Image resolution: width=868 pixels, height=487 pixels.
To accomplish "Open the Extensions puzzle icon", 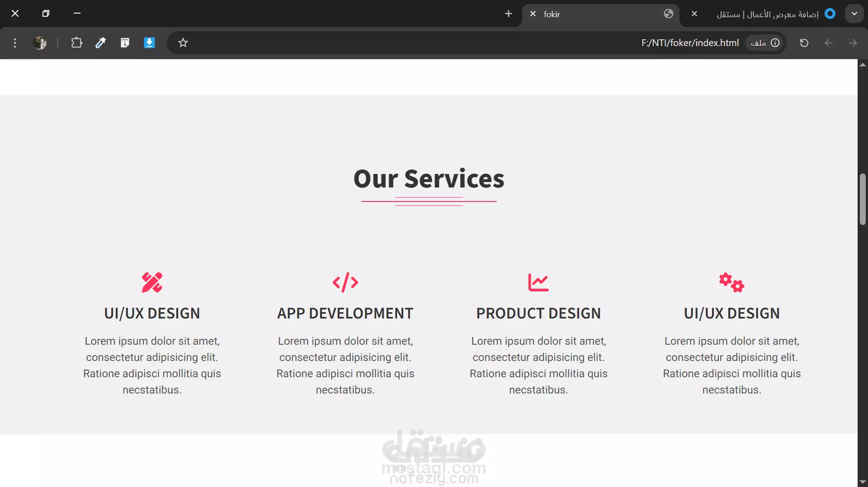I will 76,43.
